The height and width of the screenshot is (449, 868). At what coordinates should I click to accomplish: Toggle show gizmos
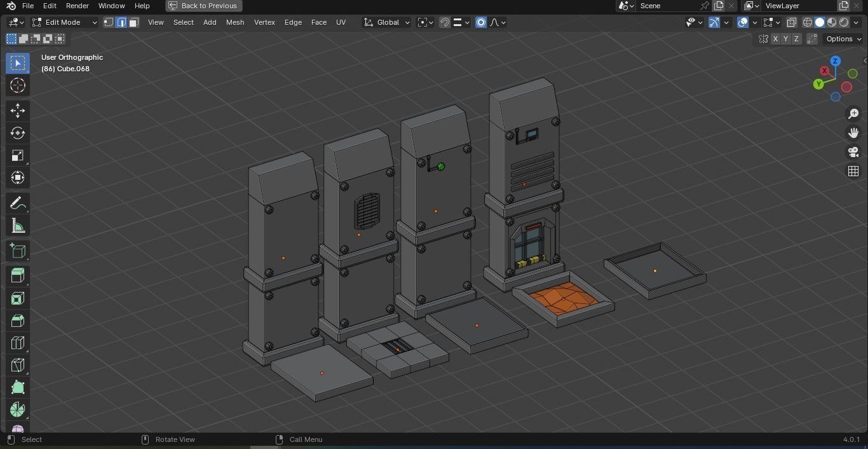pyautogui.click(x=714, y=22)
